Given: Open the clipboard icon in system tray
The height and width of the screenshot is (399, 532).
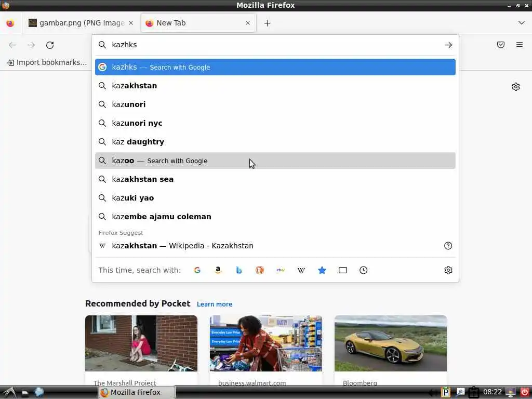Looking at the screenshot, I should 474,392.
